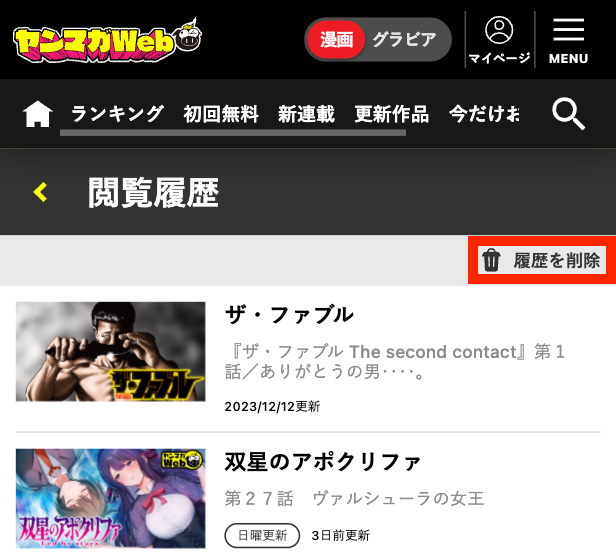Select the 更新作品 tab
This screenshot has height=558, width=616.
click(x=392, y=114)
